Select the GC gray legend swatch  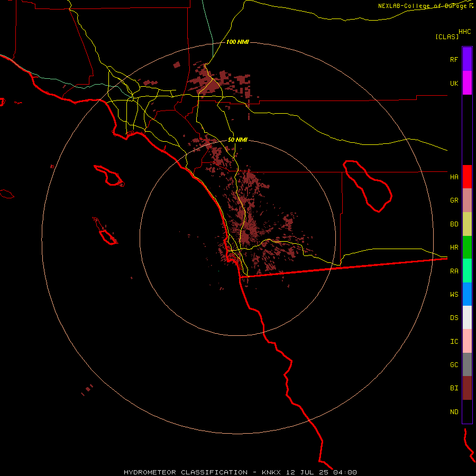(x=467, y=364)
